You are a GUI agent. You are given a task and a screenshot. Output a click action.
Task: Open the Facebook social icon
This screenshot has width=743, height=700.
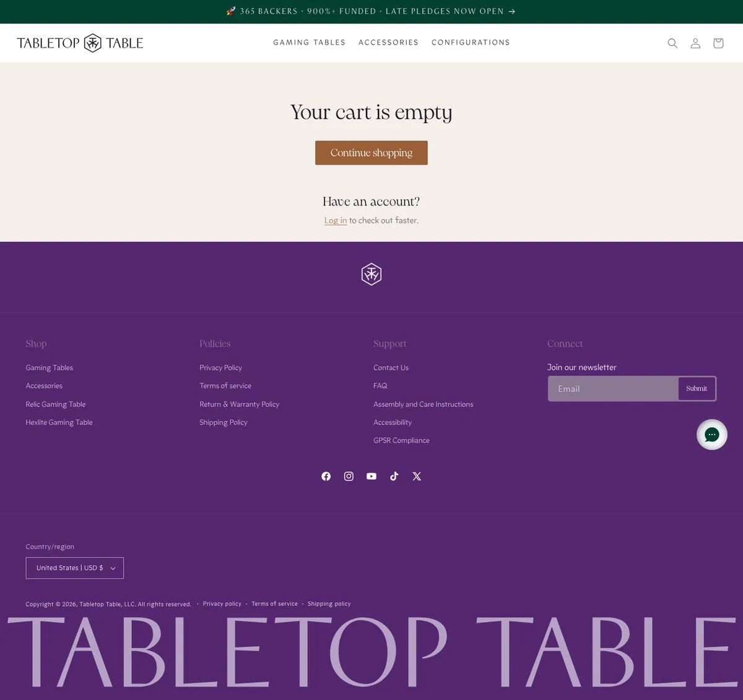pyautogui.click(x=326, y=476)
